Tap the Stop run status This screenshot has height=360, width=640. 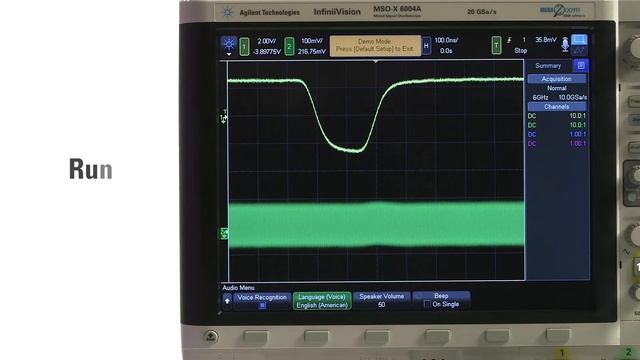tap(520, 51)
